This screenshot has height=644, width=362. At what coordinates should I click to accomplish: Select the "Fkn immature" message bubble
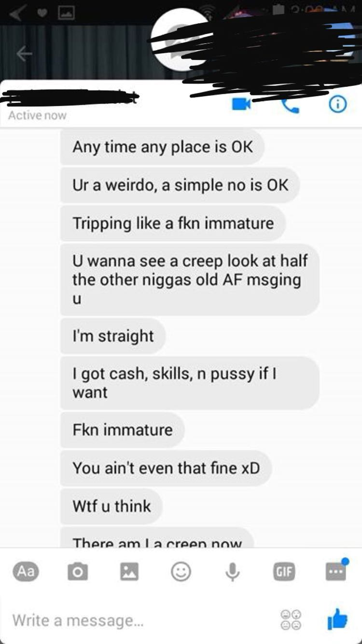123,430
